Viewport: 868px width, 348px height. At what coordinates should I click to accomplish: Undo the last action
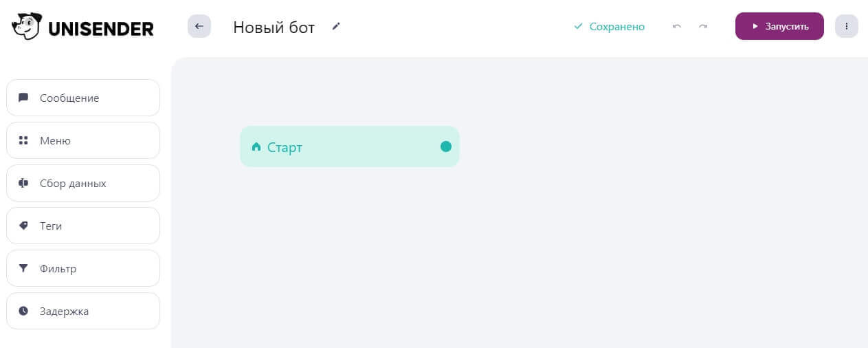677,27
